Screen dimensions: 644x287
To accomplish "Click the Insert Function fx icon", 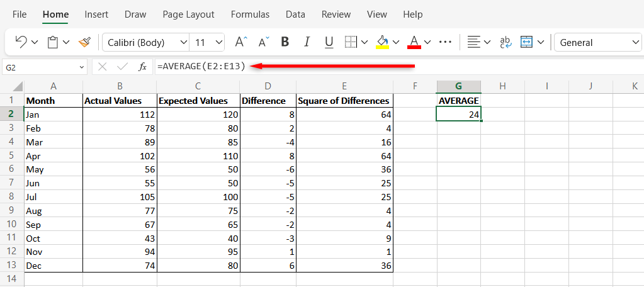I will coord(142,66).
